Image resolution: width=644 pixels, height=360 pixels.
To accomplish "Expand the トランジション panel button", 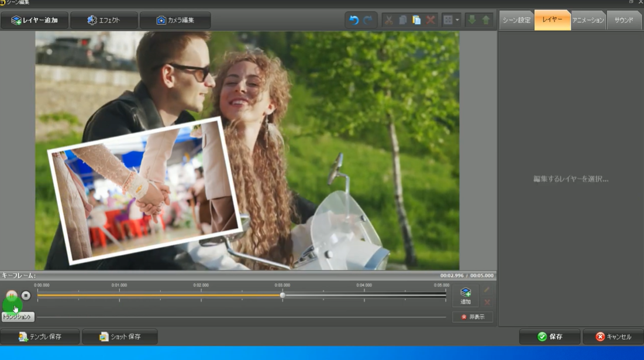I will (x=18, y=317).
